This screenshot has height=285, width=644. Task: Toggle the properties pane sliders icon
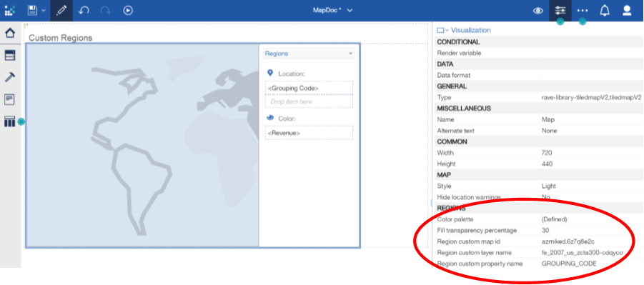[x=560, y=11]
